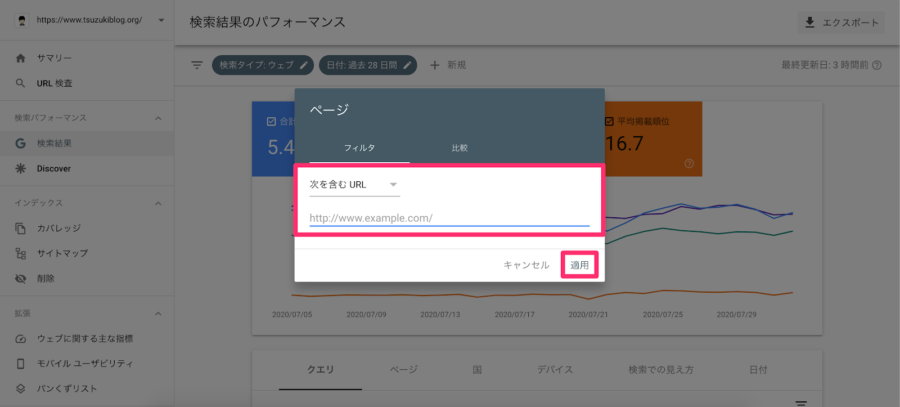Select the ページ tab below chart
This screenshot has height=407, width=900.
pyautogui.click(x=404, y=370)
